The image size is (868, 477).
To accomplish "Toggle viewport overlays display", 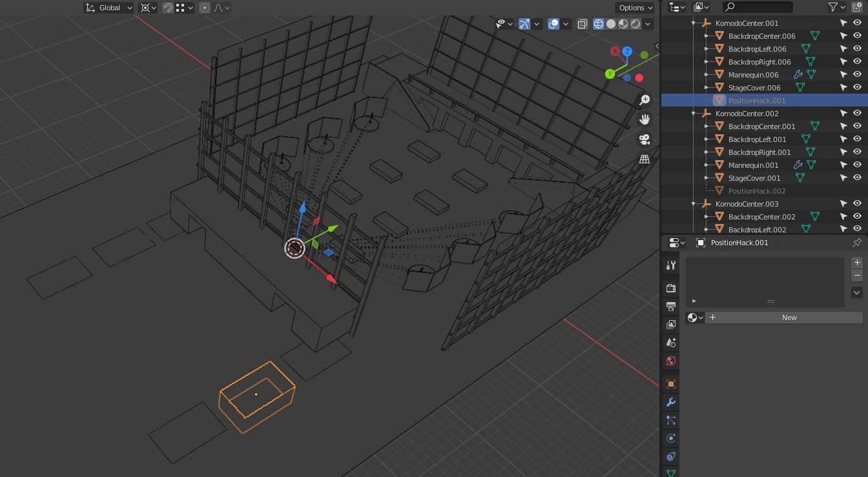I will (553, 24).
